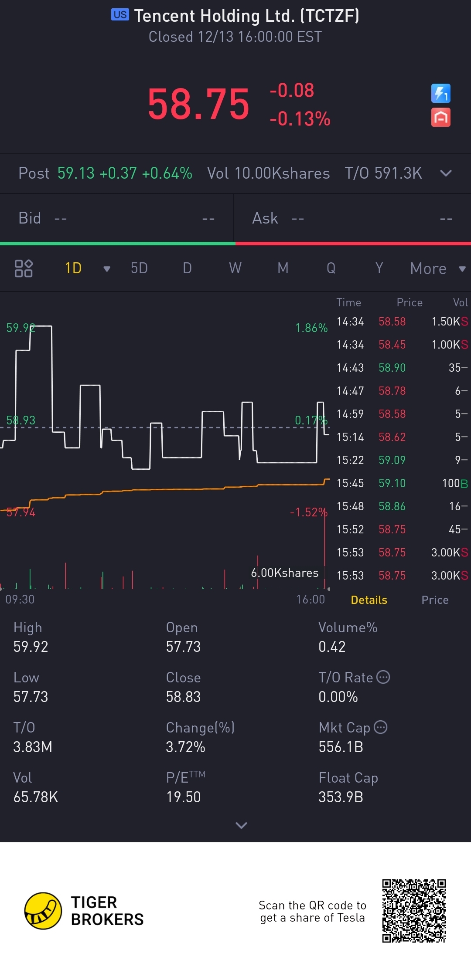This screenshot has width=471, height=980.
Task: Tap the Ask quote panel
Action: 353,218
